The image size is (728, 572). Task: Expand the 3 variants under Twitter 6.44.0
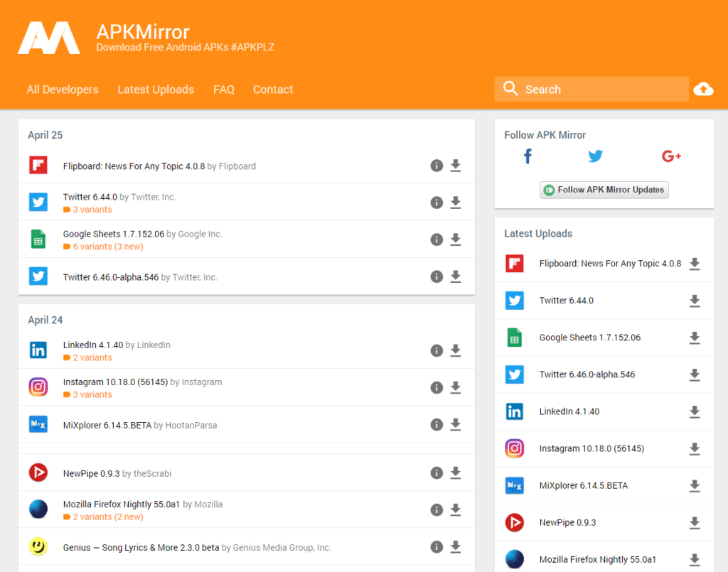point(92,210)
